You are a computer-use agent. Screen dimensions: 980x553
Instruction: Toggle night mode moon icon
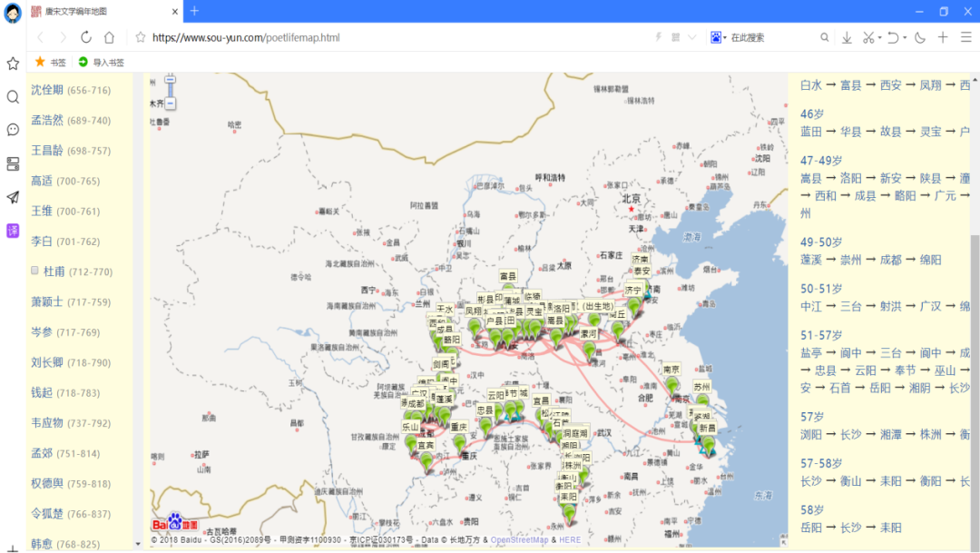[920, 37]
